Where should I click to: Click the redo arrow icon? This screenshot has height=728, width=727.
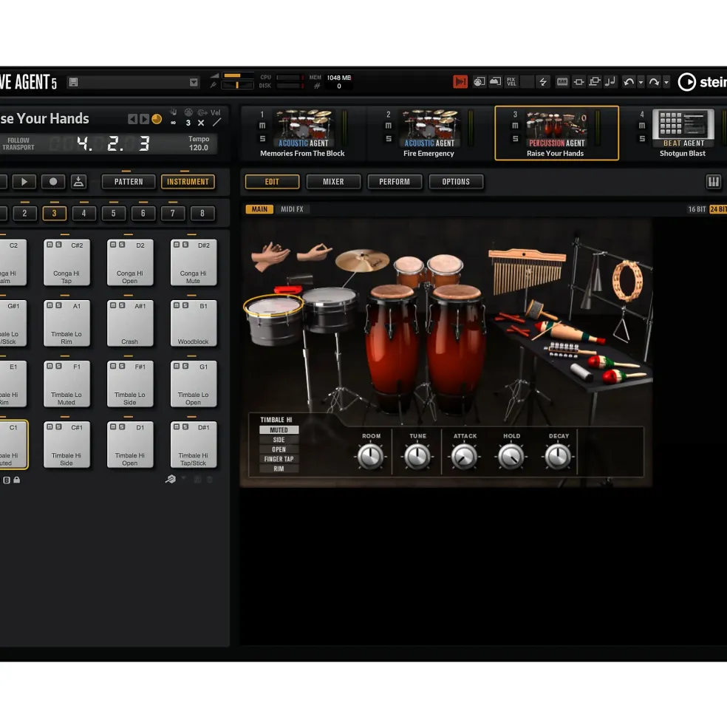(654, 82)
